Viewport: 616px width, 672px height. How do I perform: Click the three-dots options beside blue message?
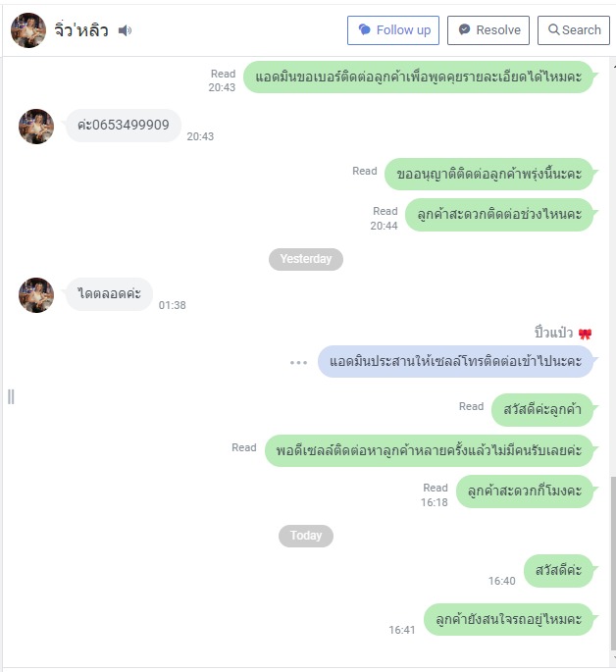298,362
